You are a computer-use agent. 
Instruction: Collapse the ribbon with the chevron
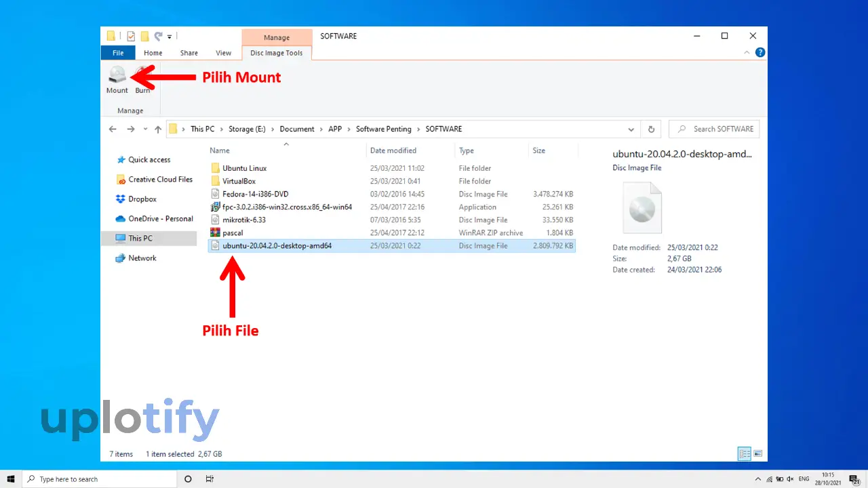pyautogui.click(x=747, y=53)
